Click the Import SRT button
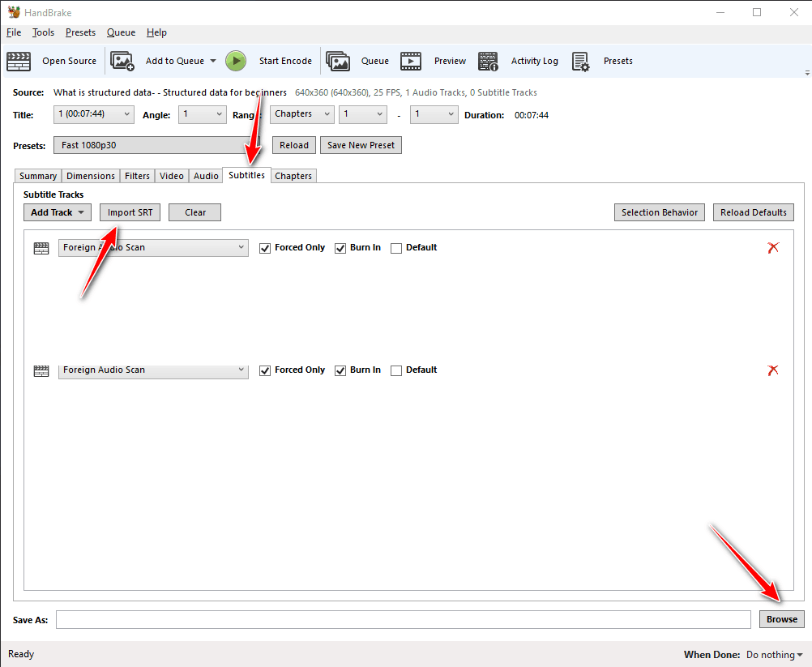Screen dimensions: 812x667 130,212
